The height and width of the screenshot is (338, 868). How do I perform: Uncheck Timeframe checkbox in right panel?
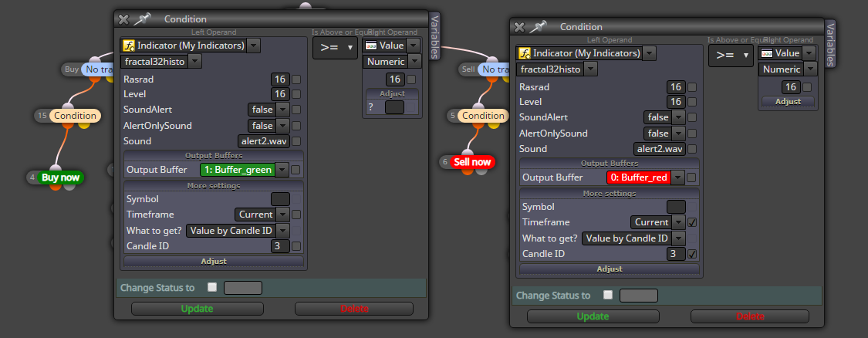(692, 222)
